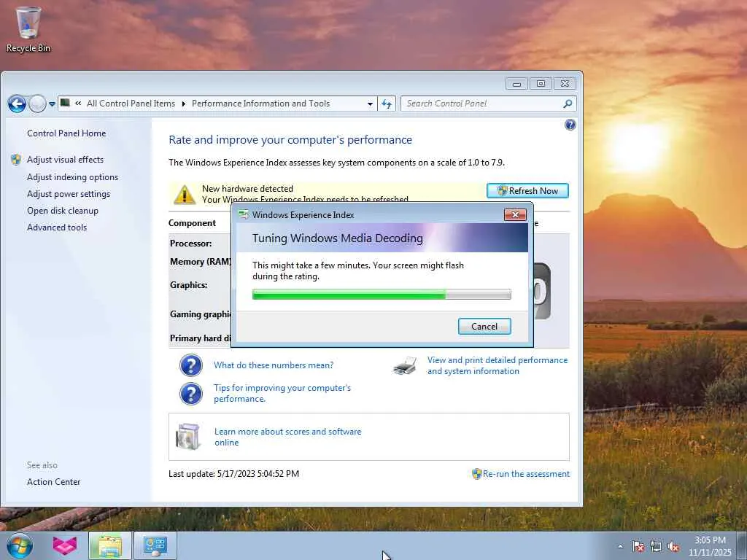The height and width of the screenshot is (560, 747).
Task: Open Adjust visual effects link
Action: (x=65, y=160)
